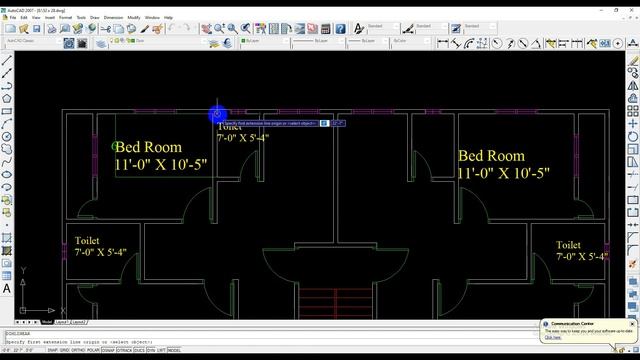640x360 pixels.
Task: Open the File menu
Action: pyautogui.click(x=13, y=18)
